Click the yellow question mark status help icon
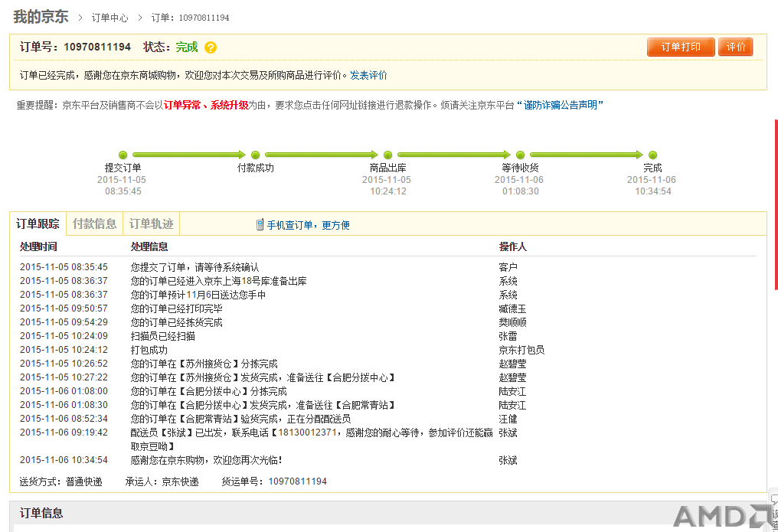This screenshot has height=532, width=778. (x=211, y=47)
